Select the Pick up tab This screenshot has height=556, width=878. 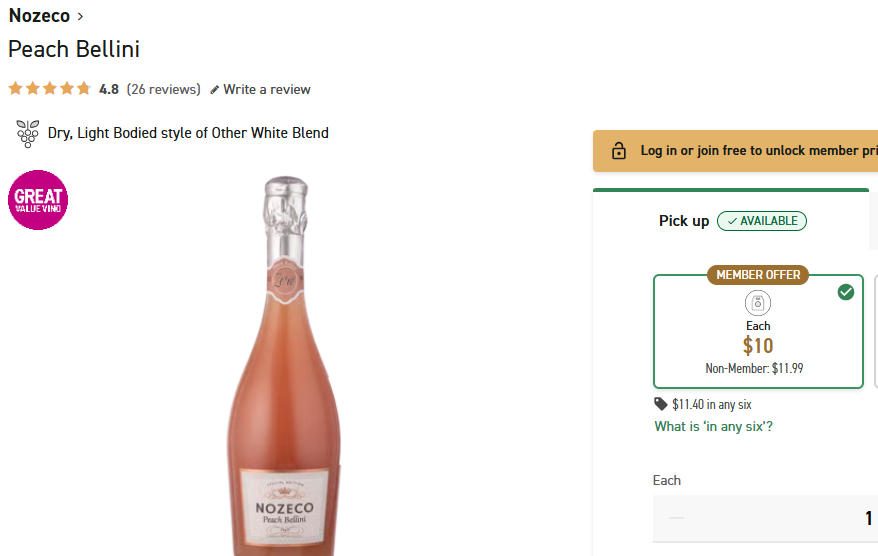(x=684, y=221)
